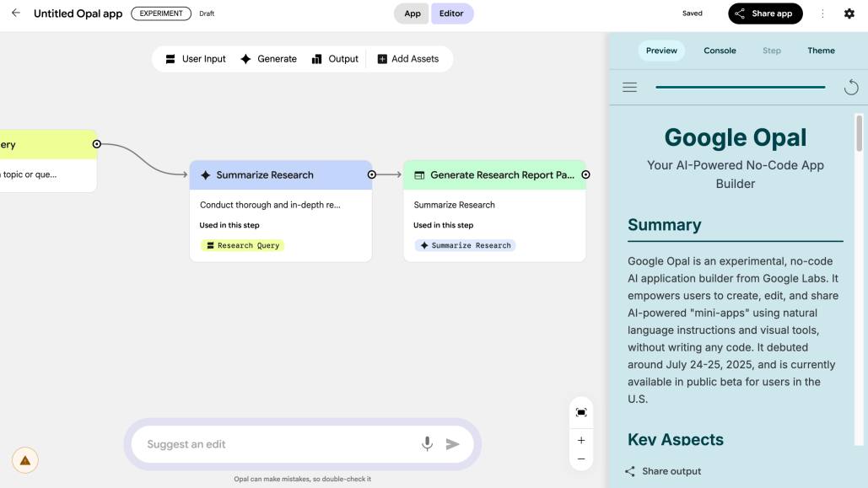Click the Share output link
Screen dimensions: 868x488
[666, 471]
